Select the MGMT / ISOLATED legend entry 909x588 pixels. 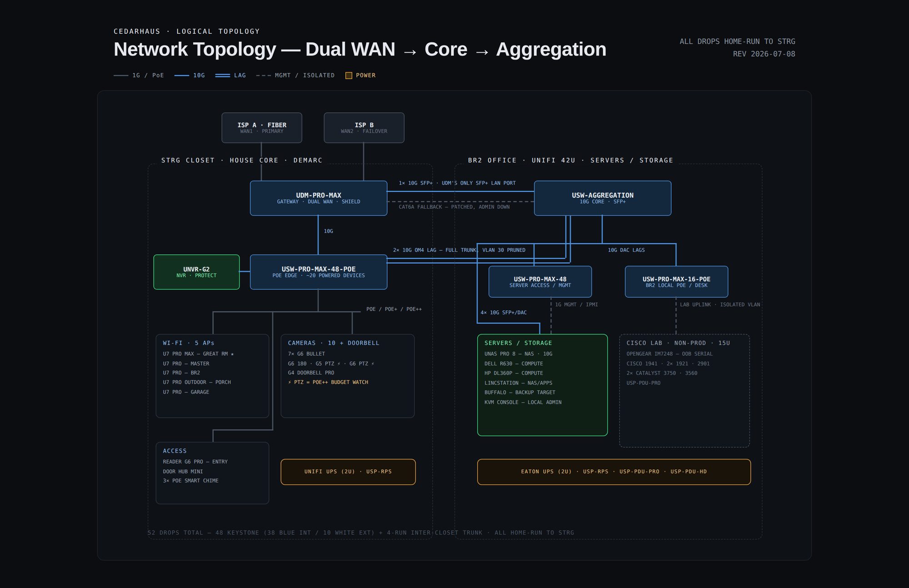coord(295,75)
